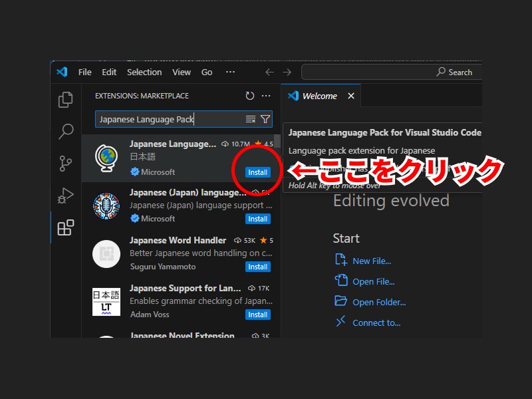This screenshot has width=532, height=399.
Task: Click the New File... link
Action: 372,261
